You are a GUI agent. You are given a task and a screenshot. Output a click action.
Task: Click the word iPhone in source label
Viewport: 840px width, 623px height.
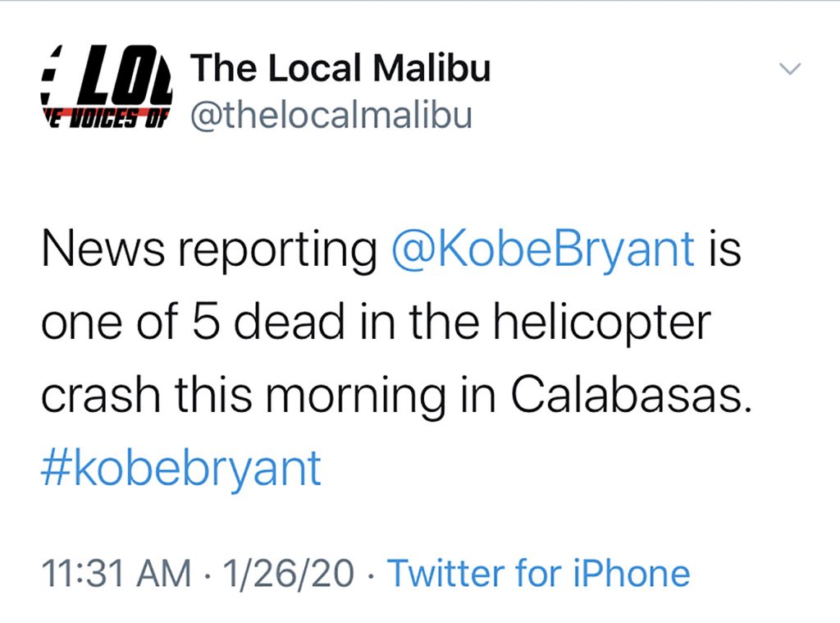coord(632,573)
